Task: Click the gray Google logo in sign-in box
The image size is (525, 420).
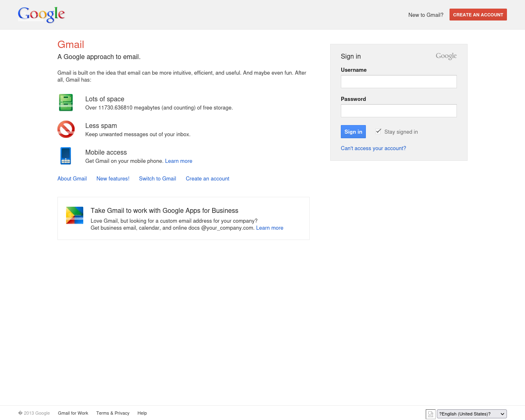Action: (446, 56)
